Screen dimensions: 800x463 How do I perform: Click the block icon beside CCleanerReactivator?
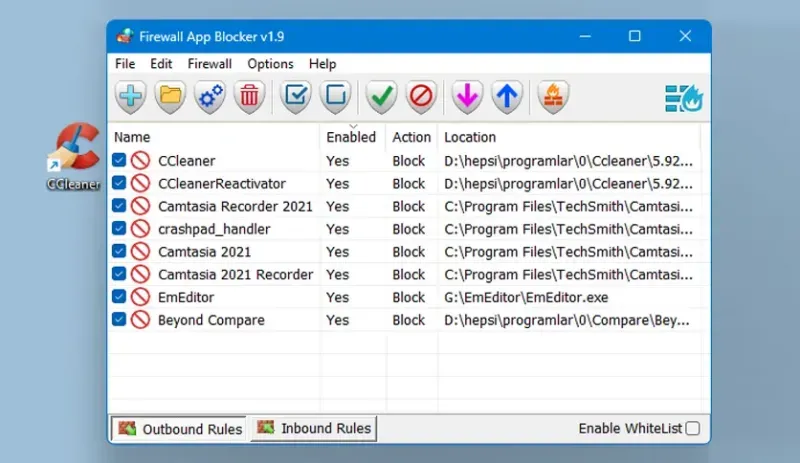pos(140,183)
